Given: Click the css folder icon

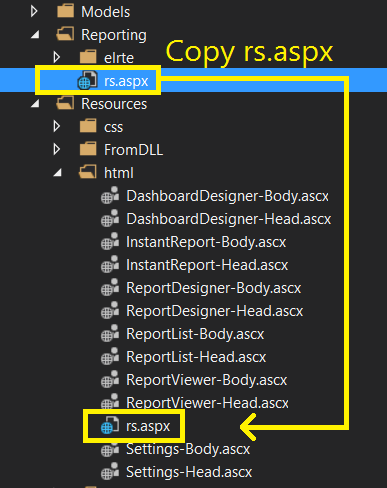Looking at the screenshot, I should [88, 126].
